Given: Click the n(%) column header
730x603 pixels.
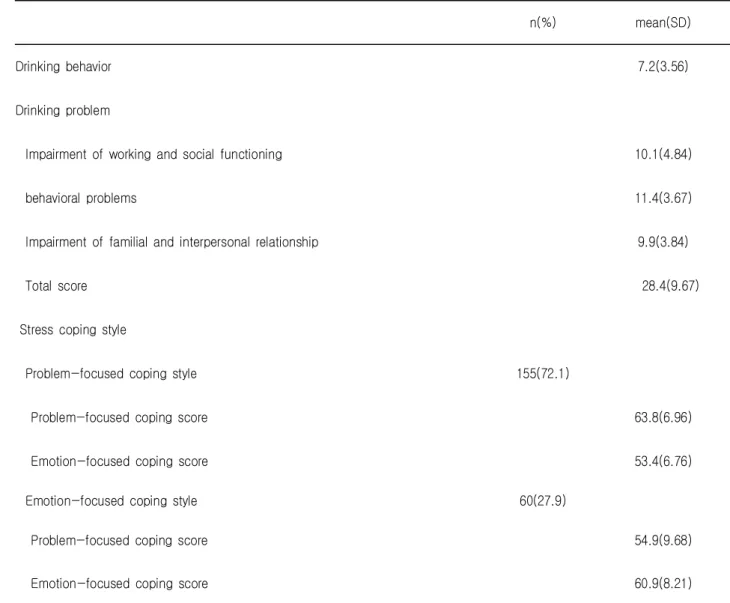Looking at the screenshot, I should (542, 22).
